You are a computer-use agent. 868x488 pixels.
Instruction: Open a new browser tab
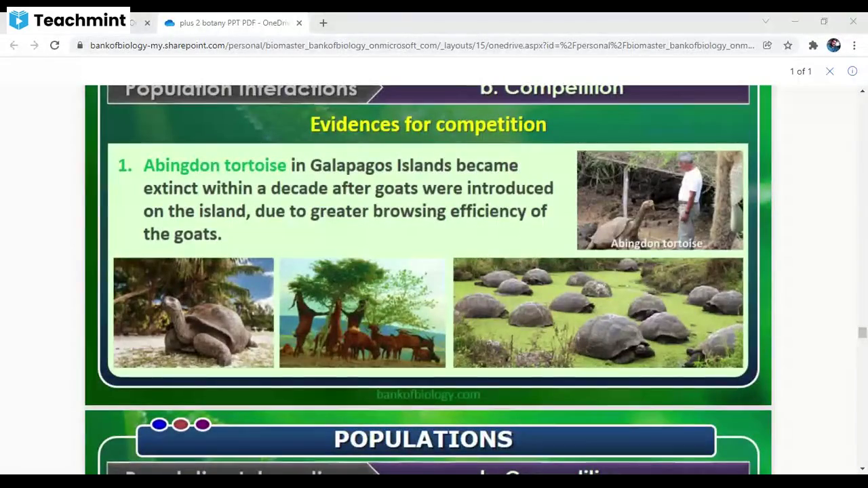tap(323, 23)
